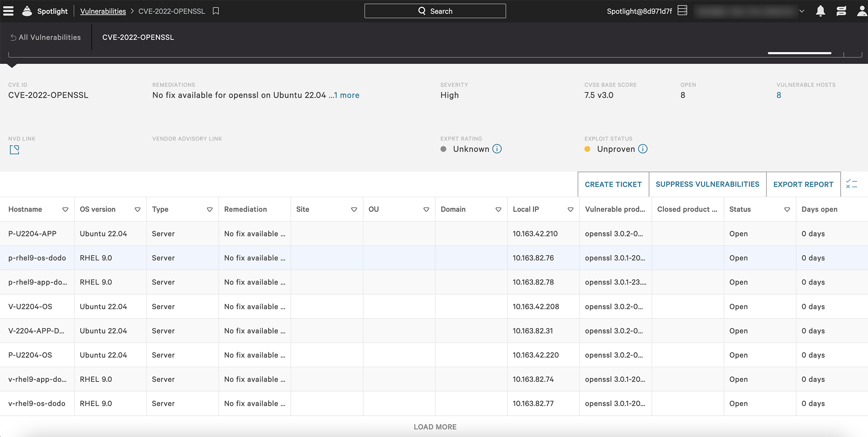Click IP address 10.163.82.77
868x437 pixels.
pos(533,404)
